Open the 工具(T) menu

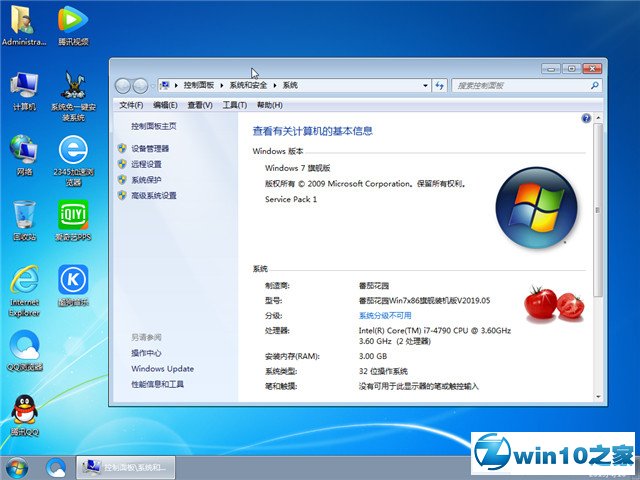tap(235, 105)
